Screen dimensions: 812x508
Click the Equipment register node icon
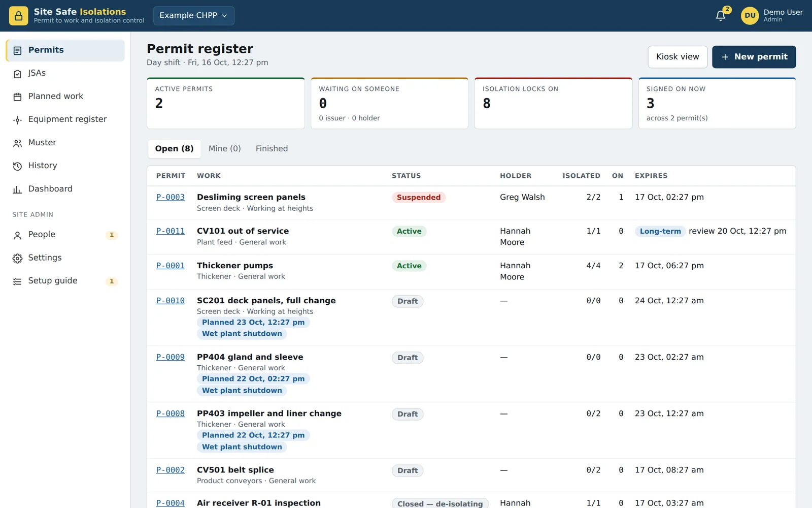point(17,120)
